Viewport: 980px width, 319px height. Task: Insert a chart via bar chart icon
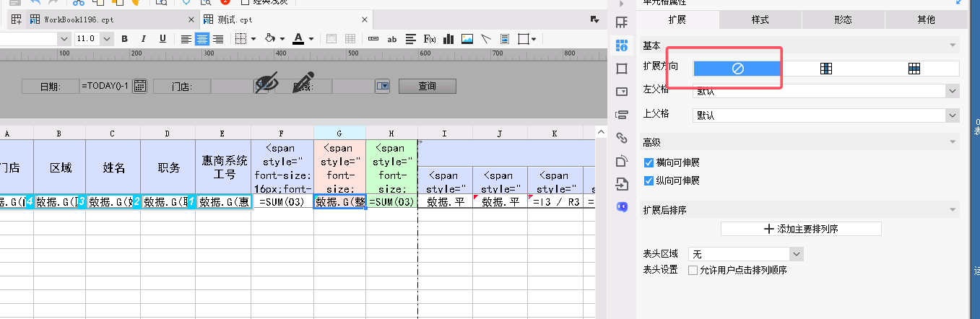click(448, 39)
